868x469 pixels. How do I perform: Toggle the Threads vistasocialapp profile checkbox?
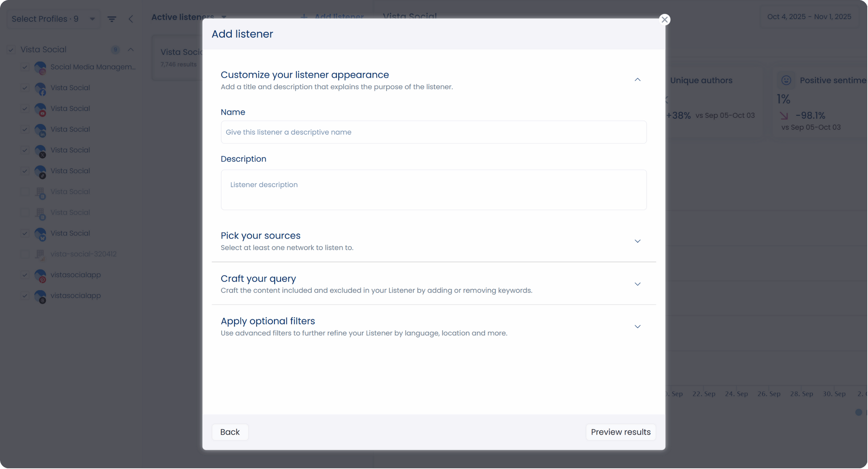pyautogui.click(x=25, y=296)
